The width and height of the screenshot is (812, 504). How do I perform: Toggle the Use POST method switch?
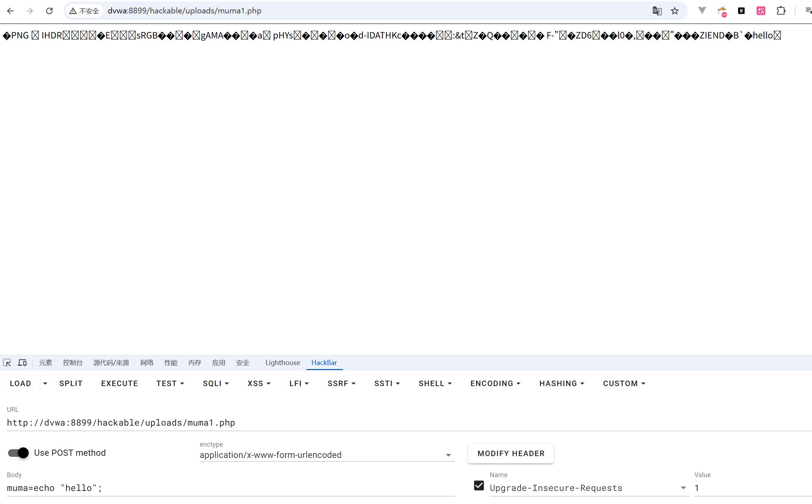point(19,452)
